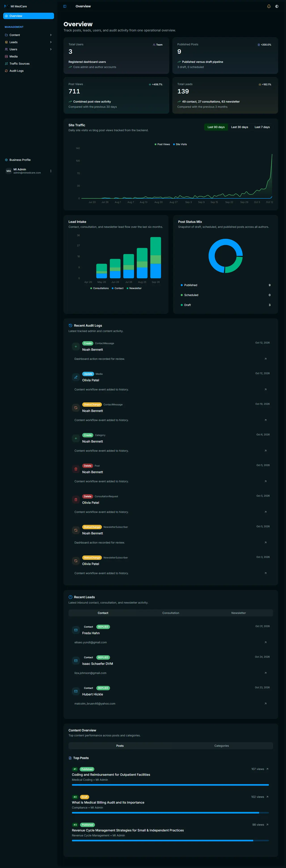Select the Overview sidebar item
The width and height of the screenshot is (286, 868).
coord(29,16)
